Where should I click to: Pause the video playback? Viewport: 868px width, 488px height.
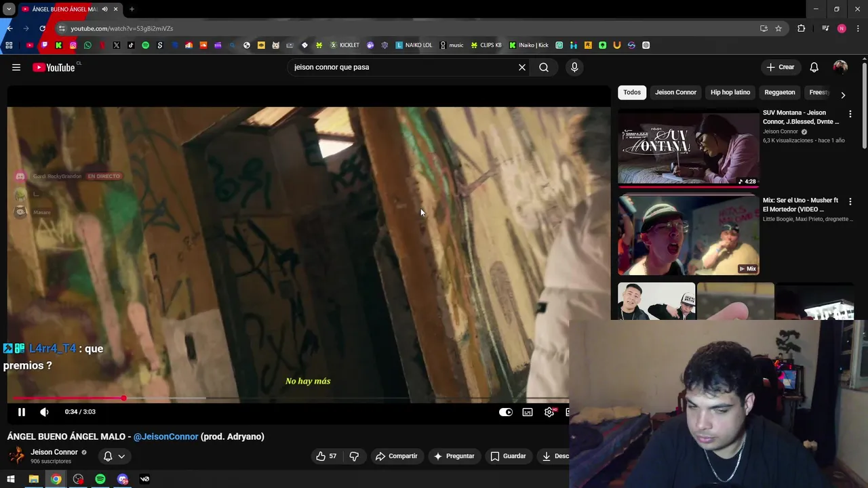22,411
